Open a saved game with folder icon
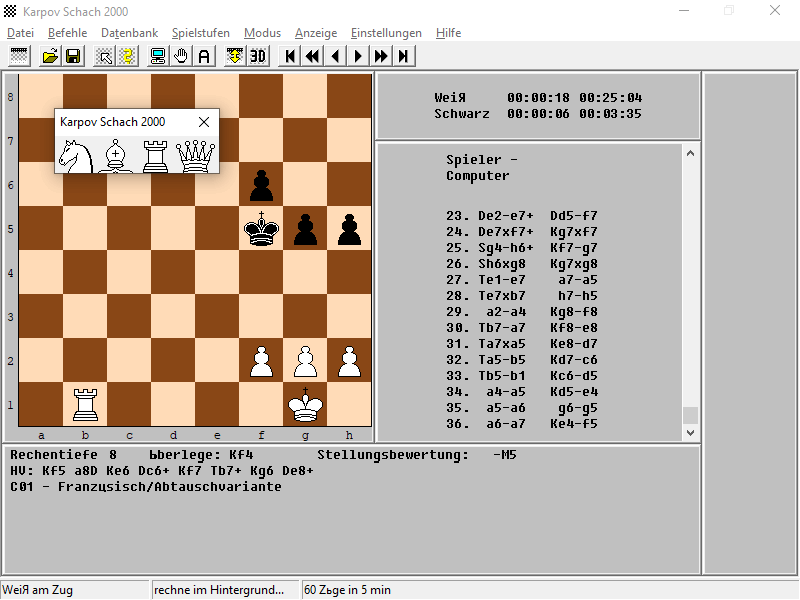 [50, 56]
